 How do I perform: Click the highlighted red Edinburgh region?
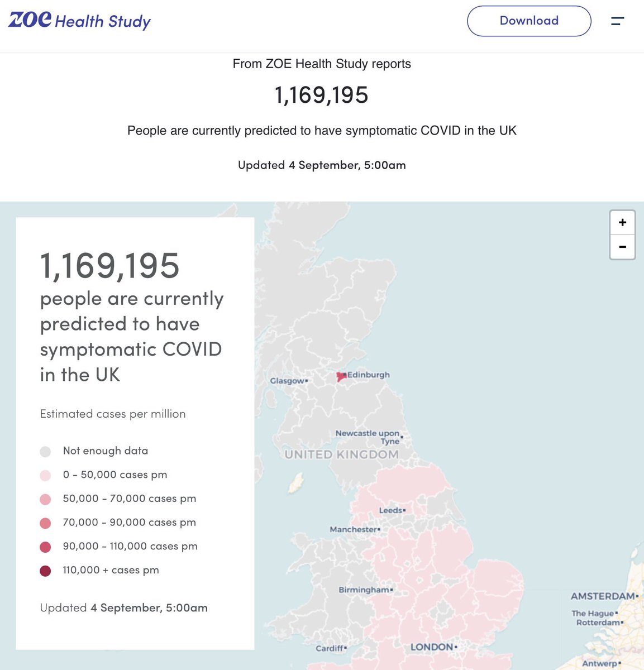341,377
